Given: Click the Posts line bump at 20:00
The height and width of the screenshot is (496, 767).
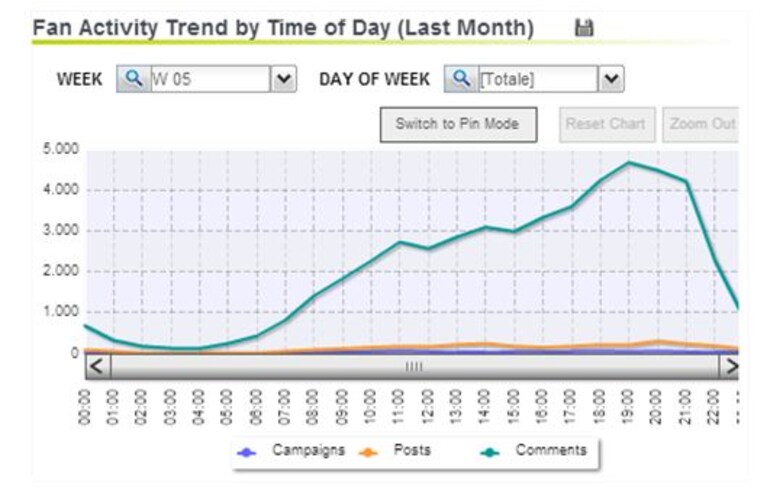Looking at the screenshot, I should pos(657,342).
